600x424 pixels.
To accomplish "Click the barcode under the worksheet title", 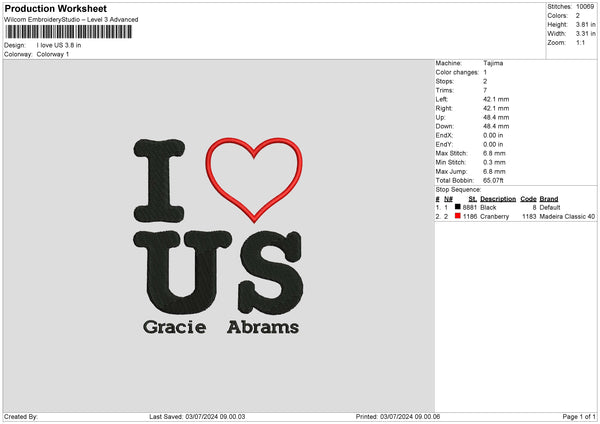I will click(69, 32).
